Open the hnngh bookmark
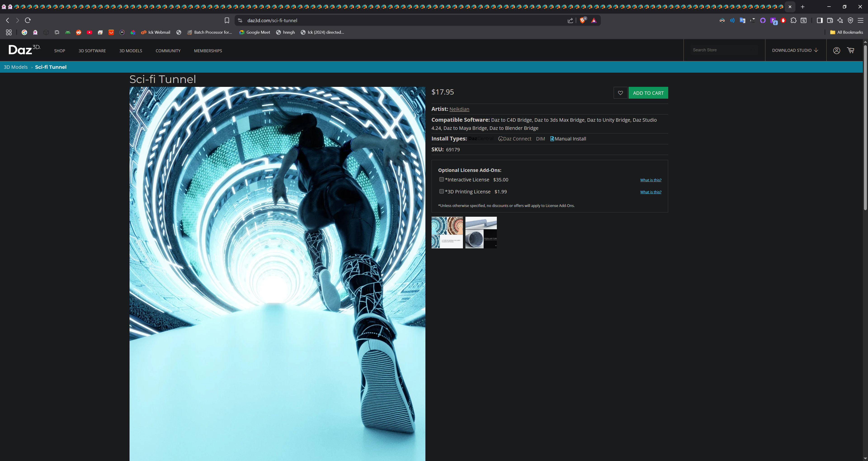The image size is (868, 461). 285,32
